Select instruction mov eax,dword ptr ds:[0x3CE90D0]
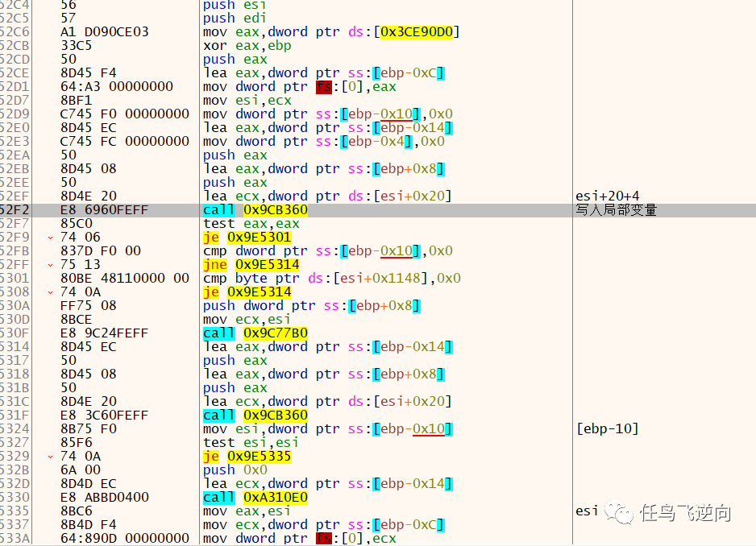 click(x=331, y=32)
